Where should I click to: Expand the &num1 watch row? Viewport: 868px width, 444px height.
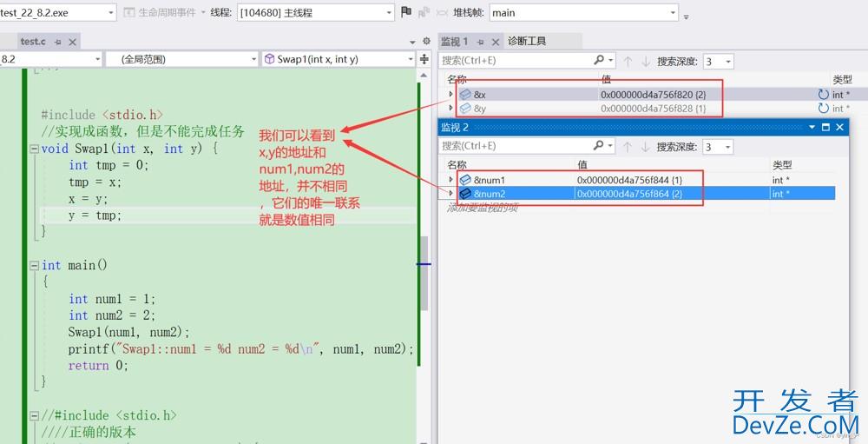(x=450, y=180)
